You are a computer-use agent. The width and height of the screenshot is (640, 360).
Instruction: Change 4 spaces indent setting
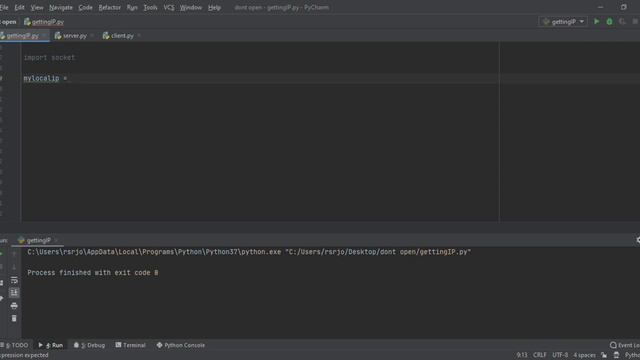point(584,355)
